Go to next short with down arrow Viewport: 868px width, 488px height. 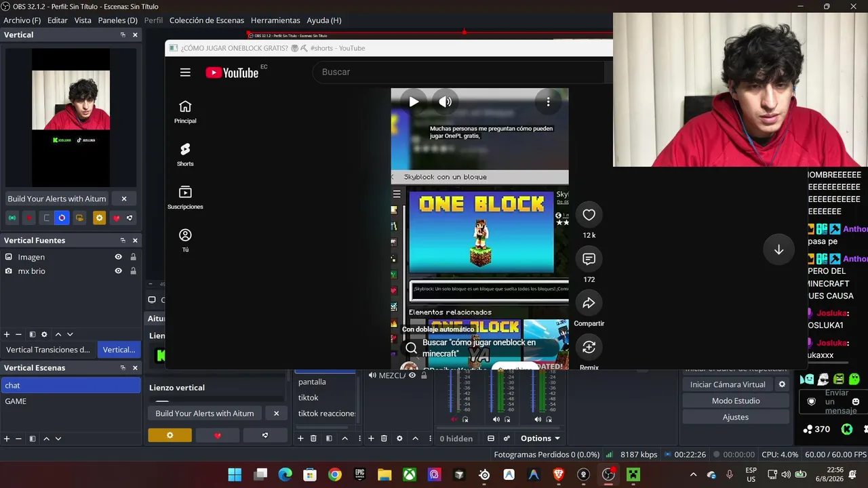pyautogui.click(x=778, y=249)
